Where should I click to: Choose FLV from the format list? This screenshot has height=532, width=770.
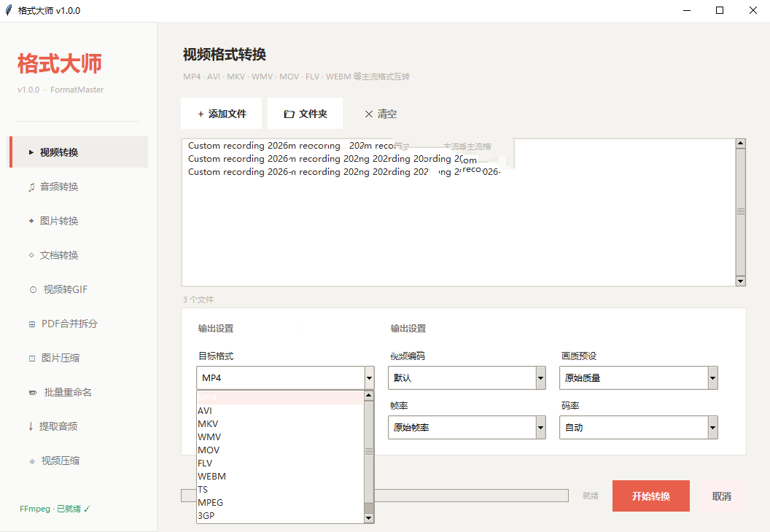point(280,463)
